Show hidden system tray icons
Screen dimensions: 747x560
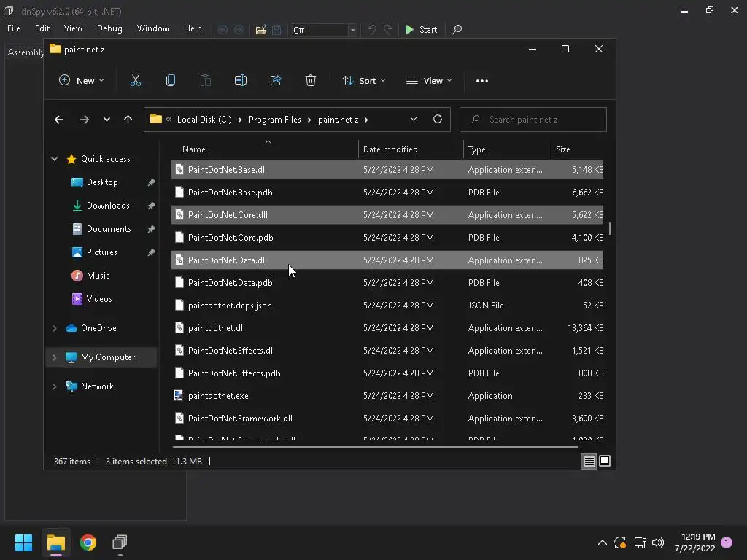point(602,542)
